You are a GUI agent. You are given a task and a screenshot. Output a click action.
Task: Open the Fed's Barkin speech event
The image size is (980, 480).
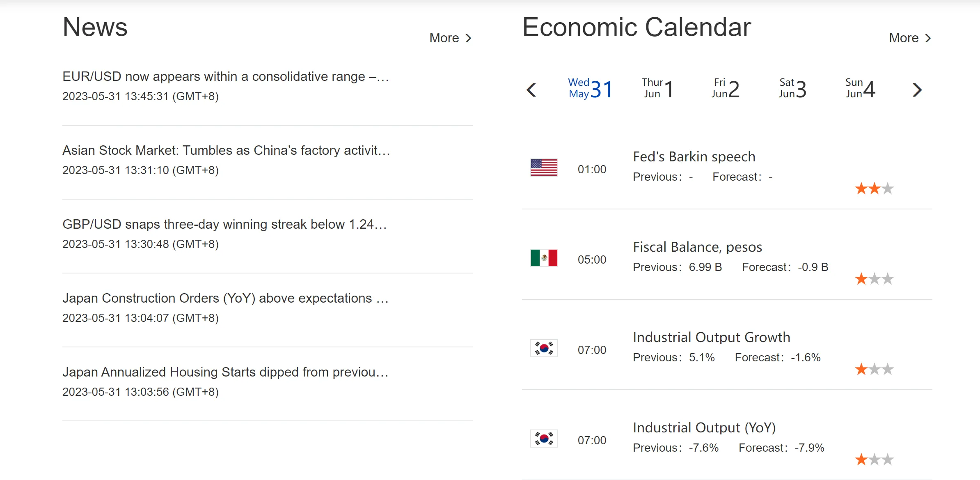(694, 156)
